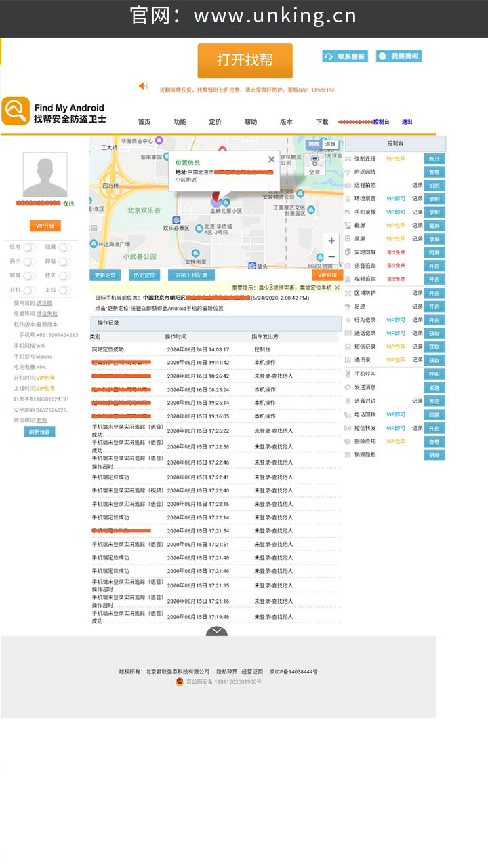The width and height of the screenshot is (488, 868).
Task: Click VIP升级 button under avatar
Action: click(45, 226)
